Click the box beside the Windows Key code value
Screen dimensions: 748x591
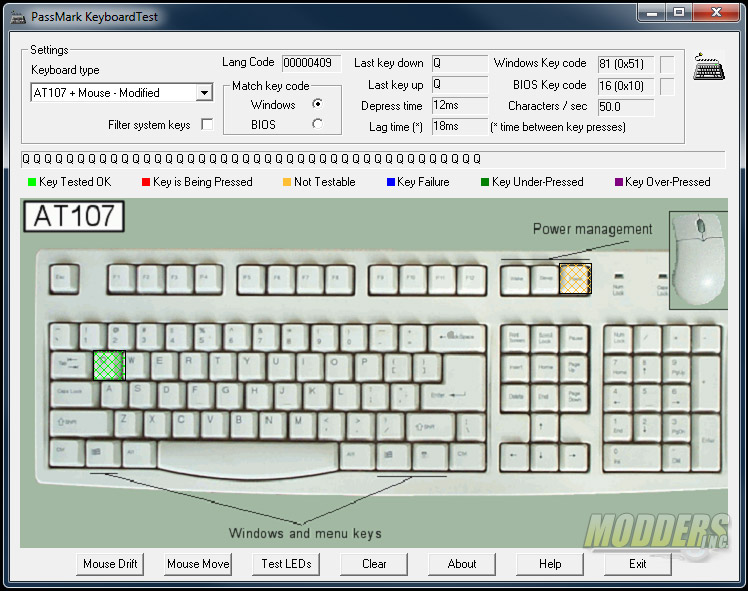[667, 64]
